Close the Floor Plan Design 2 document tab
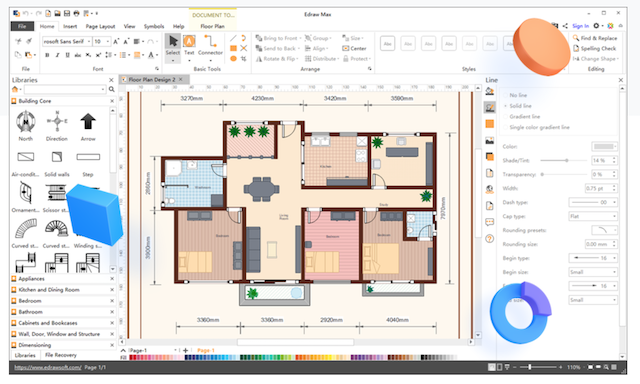 [180, 79]
